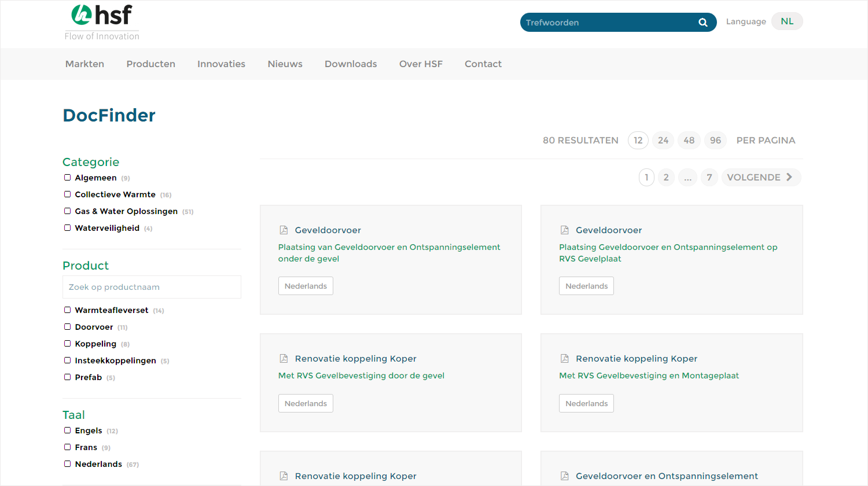Image resolution: width=868 pixels, height=486 pixels.
Task: Click PDF icon of Geveldoorvoer en Ontspanningselement
Action: [x=564, y=476]
